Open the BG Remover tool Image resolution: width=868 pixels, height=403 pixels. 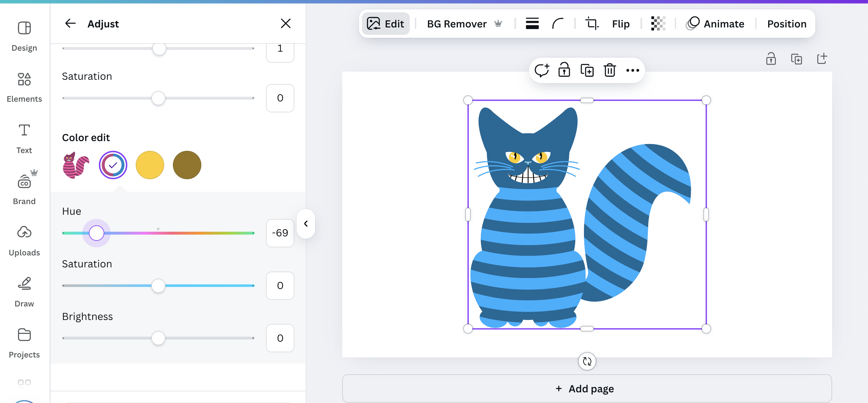pos(457,24)
